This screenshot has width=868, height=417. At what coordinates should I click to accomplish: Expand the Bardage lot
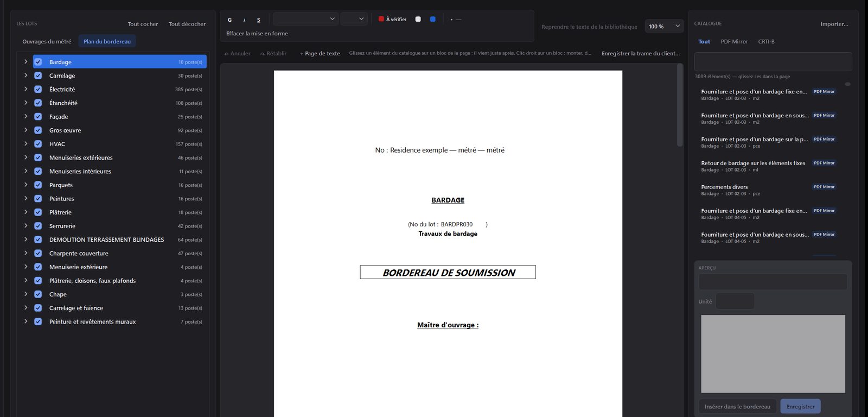tap(25, 62)
